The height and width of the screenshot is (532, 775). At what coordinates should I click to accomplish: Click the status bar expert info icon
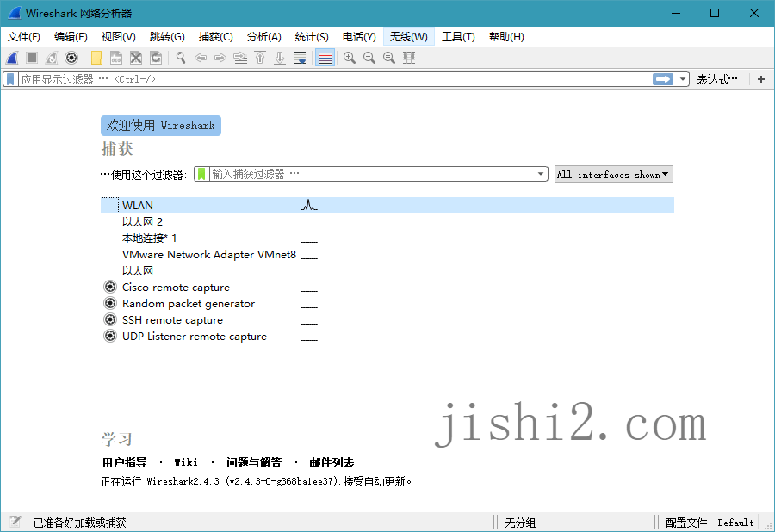coord(15,522)
